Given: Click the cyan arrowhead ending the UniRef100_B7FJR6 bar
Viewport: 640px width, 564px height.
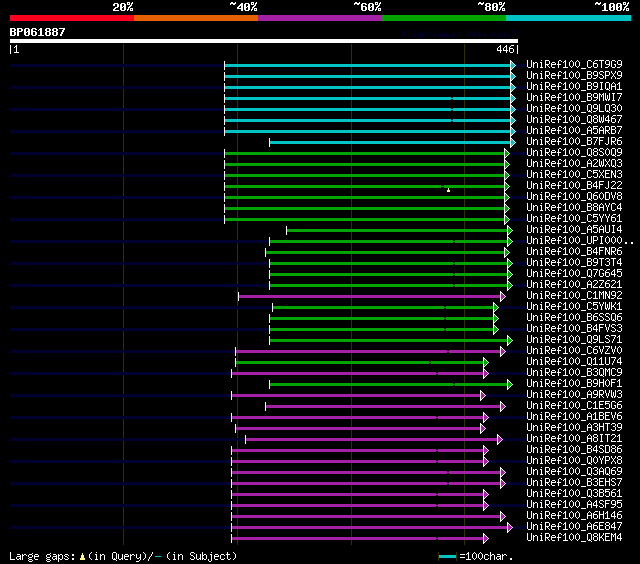Looking at the screenshot, I should coord(513,142).
